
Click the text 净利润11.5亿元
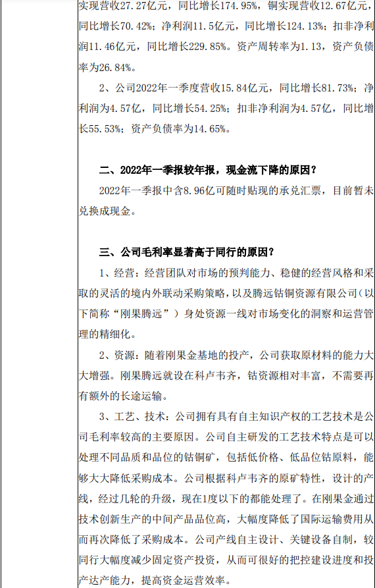pyautogui.click(x=199, y=26)
